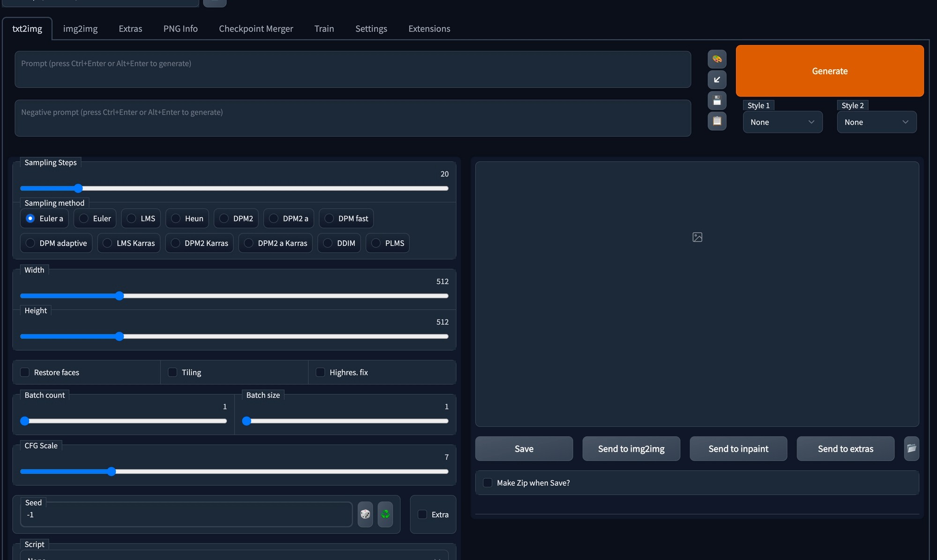This screenshot has height=560, width=937.
Task: Open the PNG Info tab
Action: tap(180, 29)
